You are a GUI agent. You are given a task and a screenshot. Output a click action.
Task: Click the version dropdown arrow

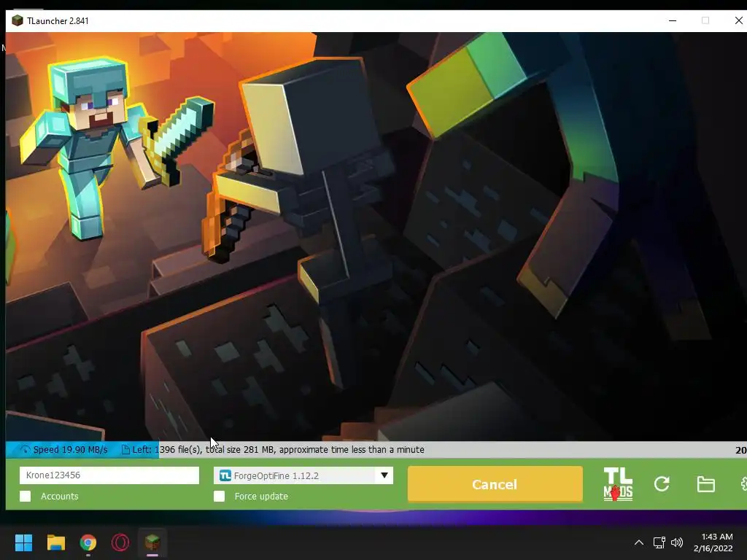click(x=384, y=475)
